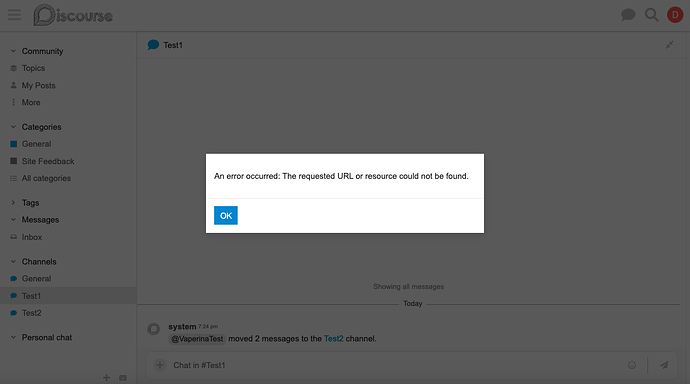
Task: Click the keyboard icon at sidebar bottom
Action: [123, 378]
